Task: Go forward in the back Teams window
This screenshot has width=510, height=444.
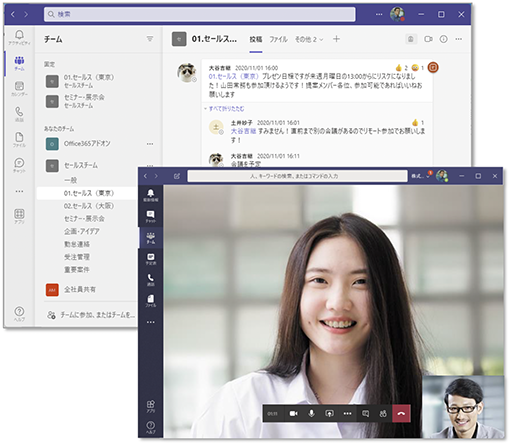Action: coord(26,14)
